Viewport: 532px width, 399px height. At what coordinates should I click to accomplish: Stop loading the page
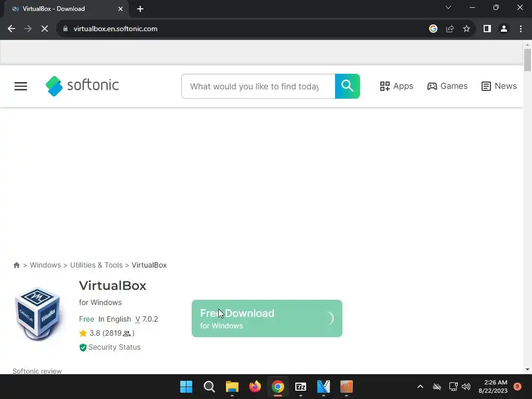coord(45,29)
